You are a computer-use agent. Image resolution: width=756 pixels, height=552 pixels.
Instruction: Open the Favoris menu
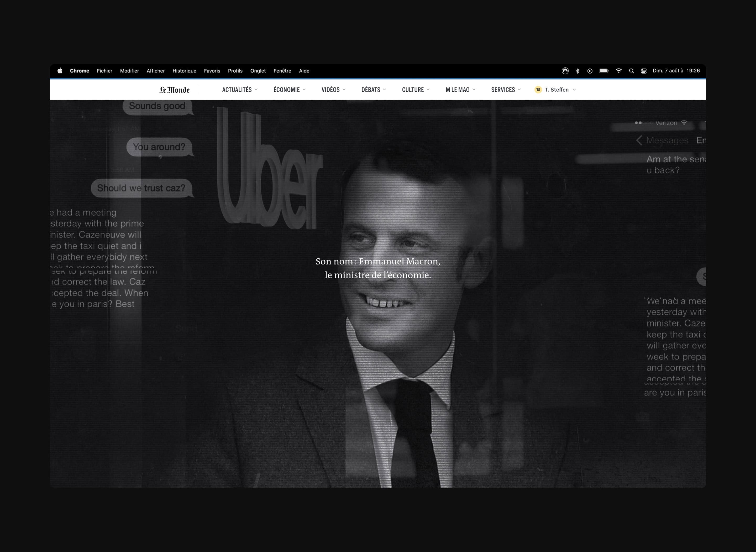point(212,71)
